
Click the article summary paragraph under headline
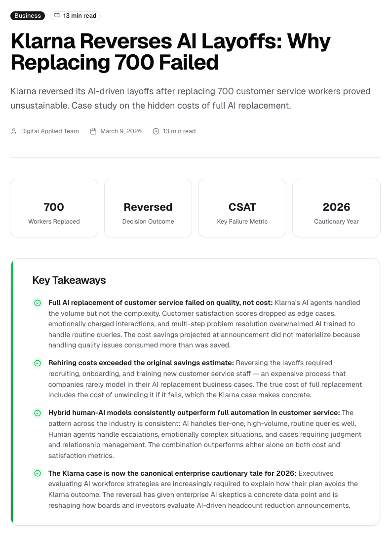191,98
